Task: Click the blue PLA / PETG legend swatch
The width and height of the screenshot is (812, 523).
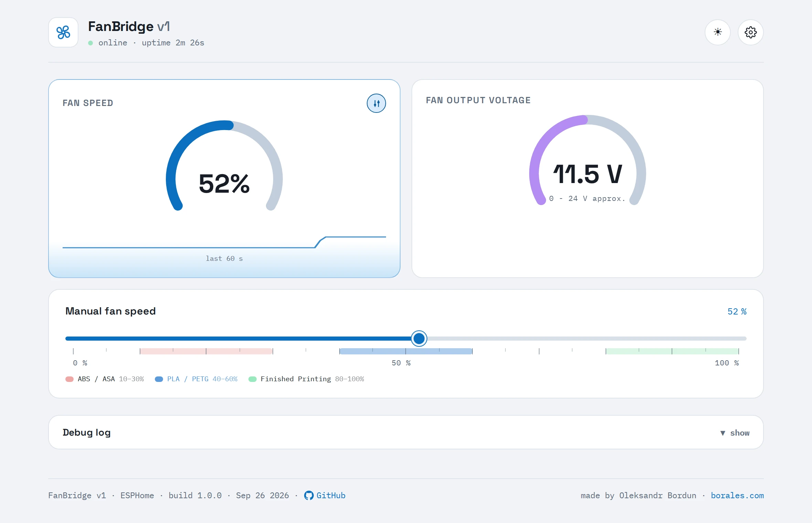Action: click(159, 379)
